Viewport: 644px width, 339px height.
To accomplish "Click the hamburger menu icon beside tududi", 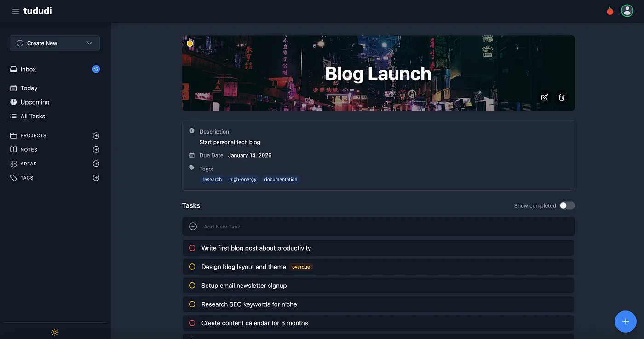I will (x=16, y=12).
